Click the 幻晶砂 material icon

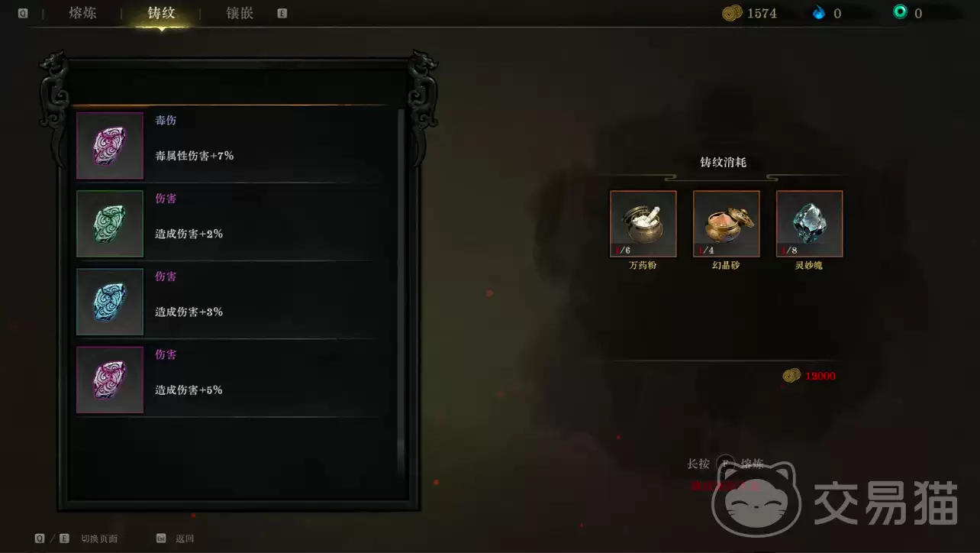[726, 224]
